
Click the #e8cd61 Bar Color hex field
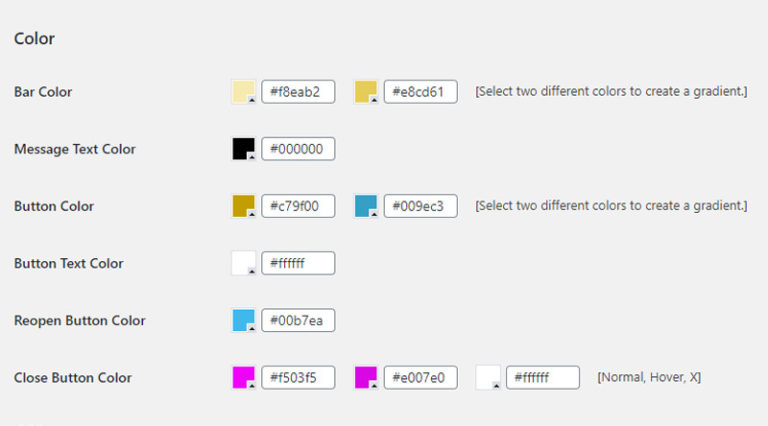click(x=420, y=92)
